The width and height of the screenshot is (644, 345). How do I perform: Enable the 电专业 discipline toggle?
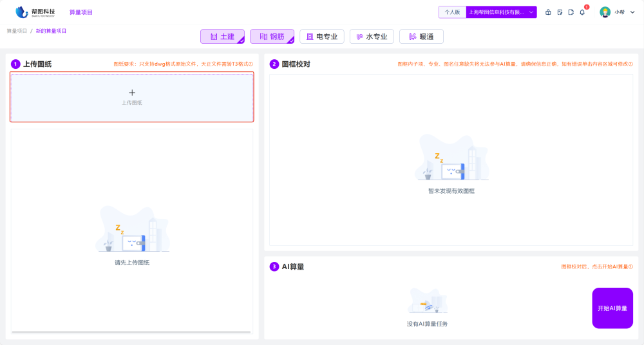click(x=322, y=37)
